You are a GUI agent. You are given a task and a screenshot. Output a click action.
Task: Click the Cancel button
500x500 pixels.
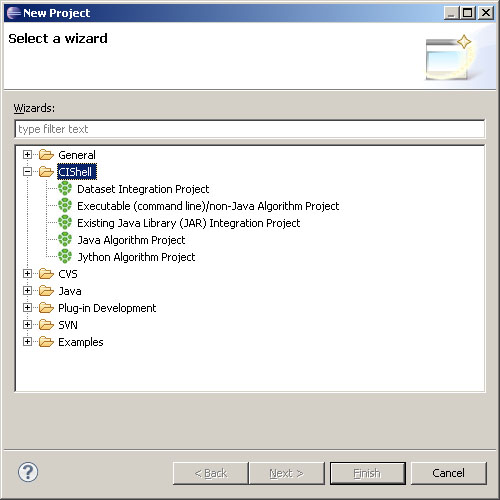[x=449, y=473]
